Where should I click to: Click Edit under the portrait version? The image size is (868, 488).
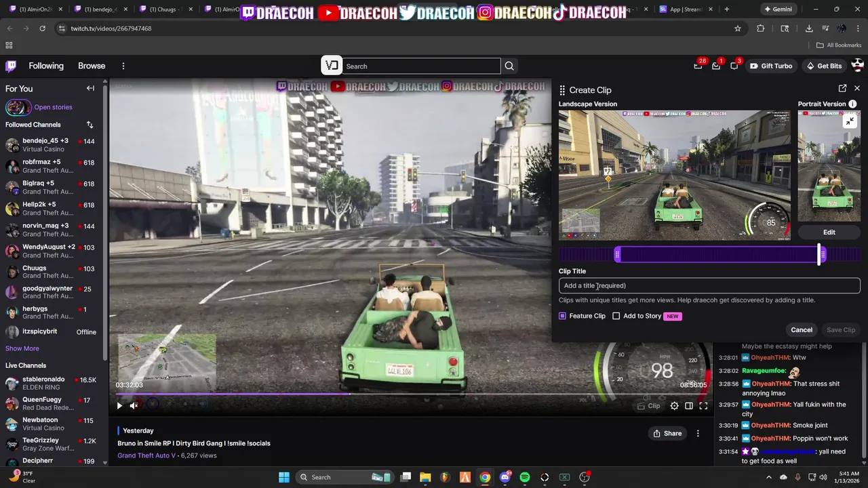coord(829,232)
